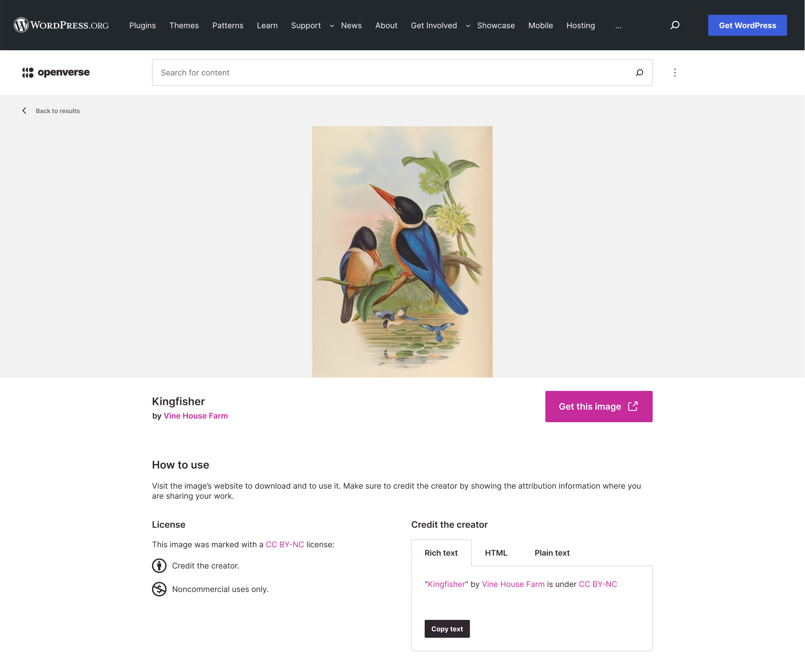Click the credit-the-creator person icon

pyautogui.click(x=159, y=566)
